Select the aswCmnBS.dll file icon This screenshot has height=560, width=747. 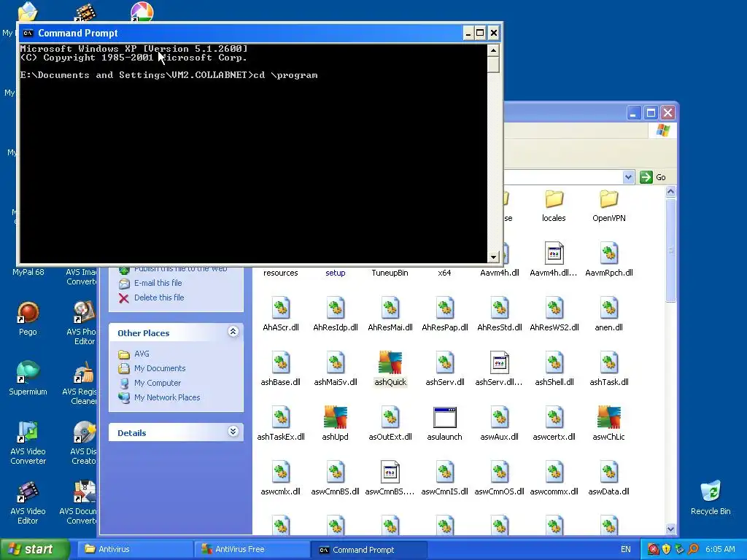[336, 472]
